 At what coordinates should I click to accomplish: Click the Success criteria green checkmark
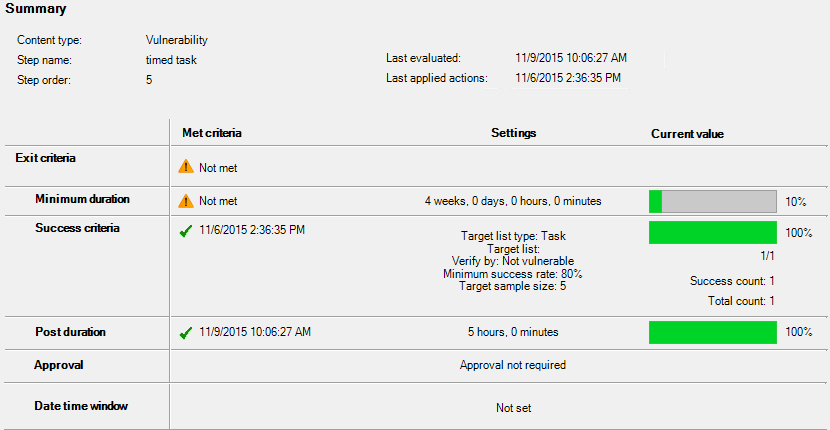[185, 231]
